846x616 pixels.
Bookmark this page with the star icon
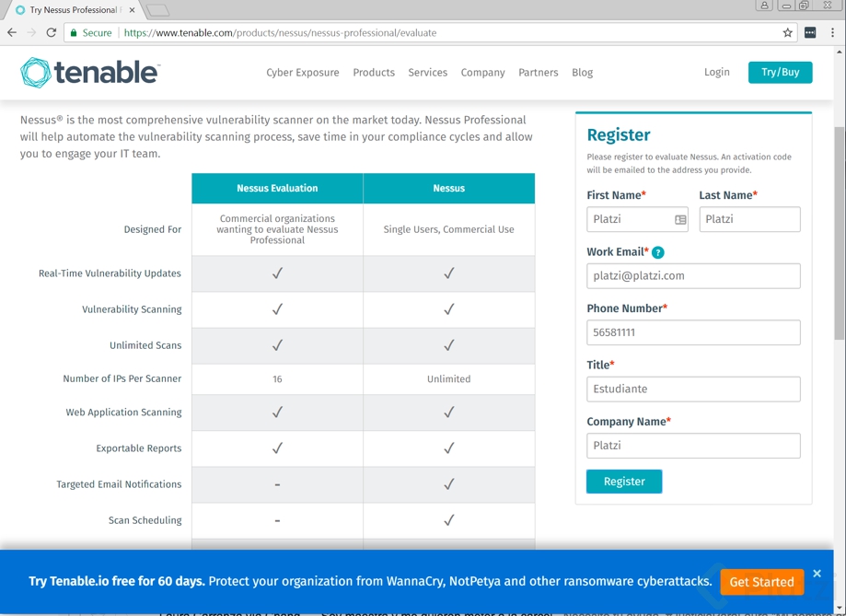tap(787, 33)
